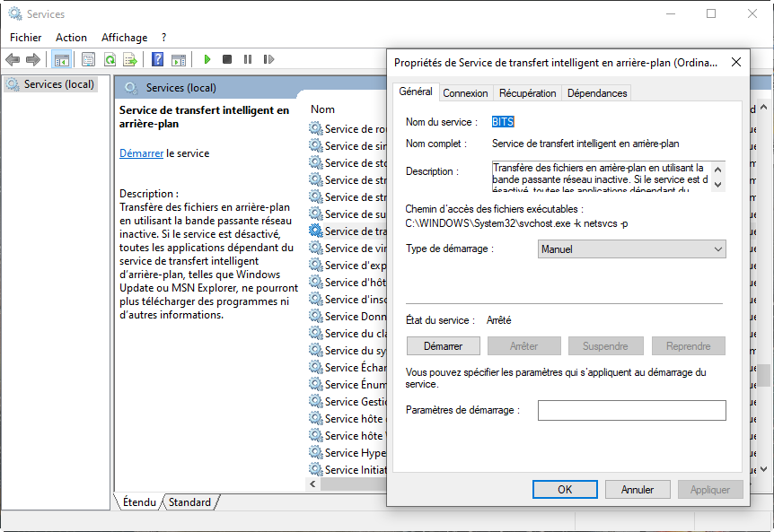Click the vertical scrollbar thumb of services list
The height and width of the screenshot is (532, 774).
763,375
